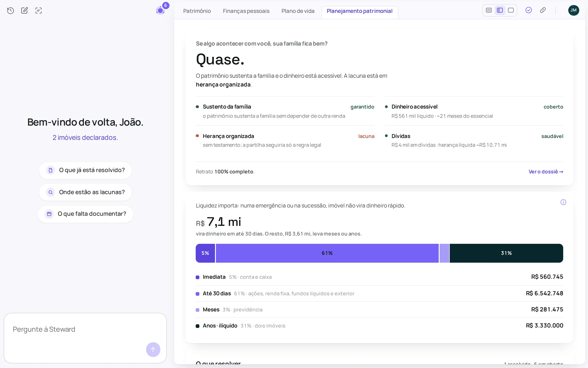Follow the 'Ver o dossiê' link

[x=546, y=172]
